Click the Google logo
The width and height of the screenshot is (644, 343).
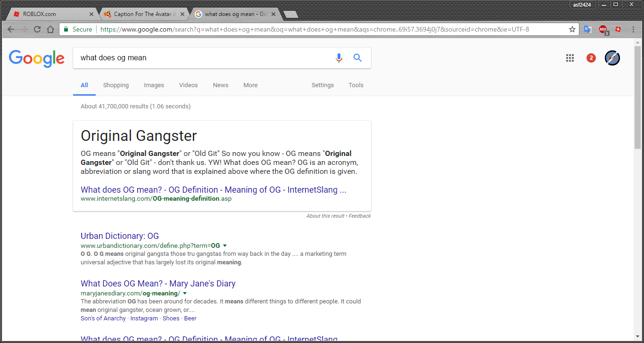pyautogui.click(x=37, y=58)
